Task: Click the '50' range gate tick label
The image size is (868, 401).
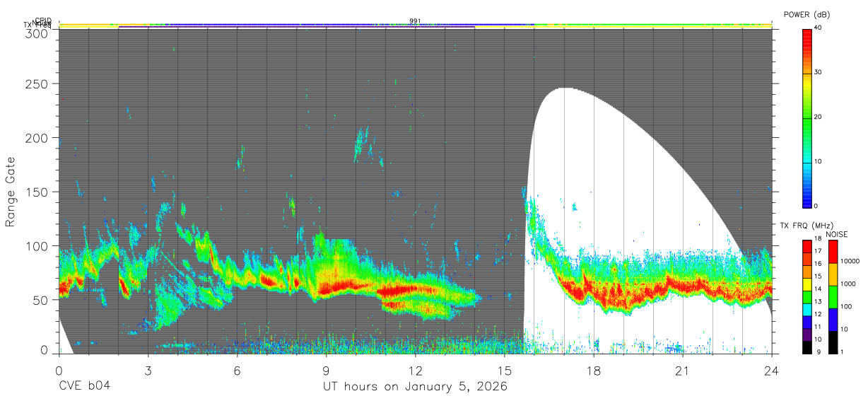Action: pyautogui.click(x=40, y=299)
